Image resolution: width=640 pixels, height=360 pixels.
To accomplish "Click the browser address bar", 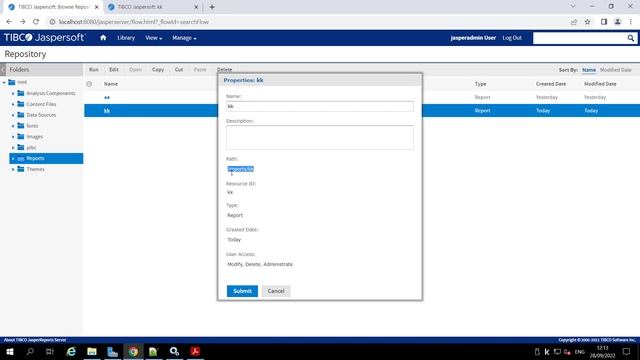I will (306, 22).
